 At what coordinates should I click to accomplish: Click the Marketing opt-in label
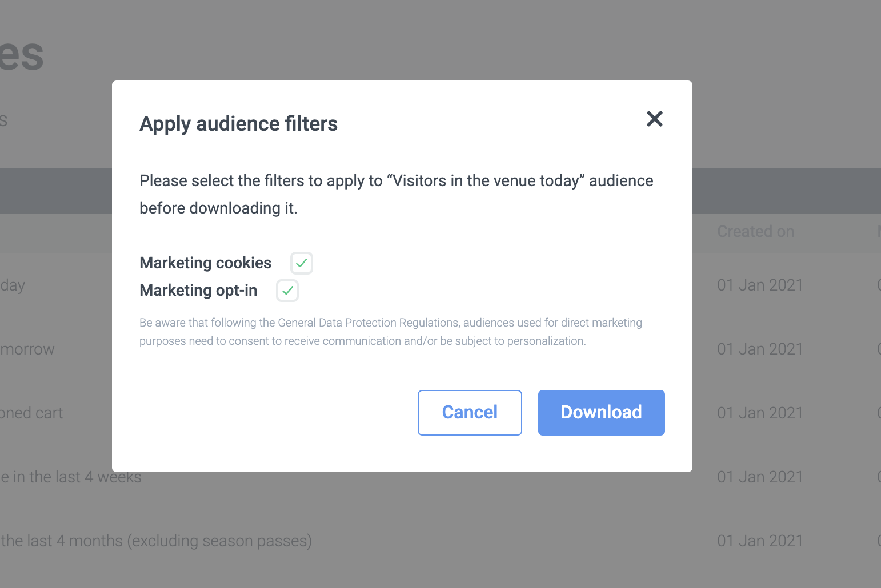[x=198, y=291]
